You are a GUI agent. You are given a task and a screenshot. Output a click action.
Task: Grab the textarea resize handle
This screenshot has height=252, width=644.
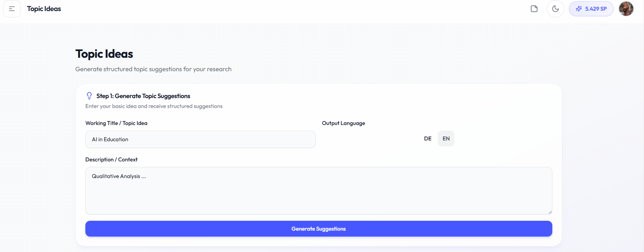point(550,212)
